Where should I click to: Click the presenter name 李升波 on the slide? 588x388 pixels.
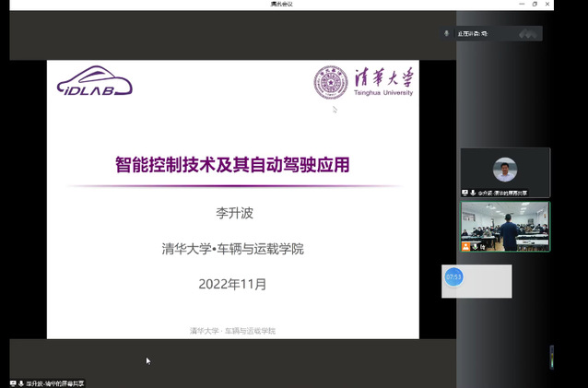coord(232,213)
